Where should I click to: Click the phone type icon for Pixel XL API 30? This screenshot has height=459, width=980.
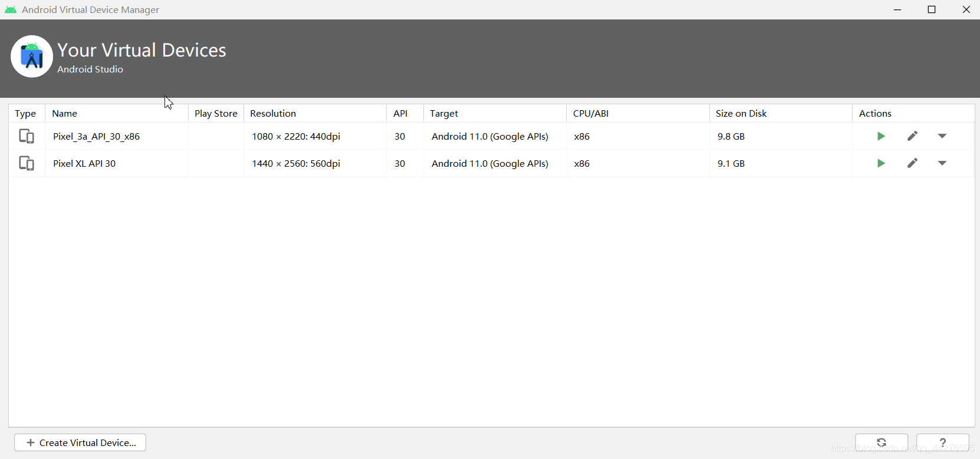[27, 163]
